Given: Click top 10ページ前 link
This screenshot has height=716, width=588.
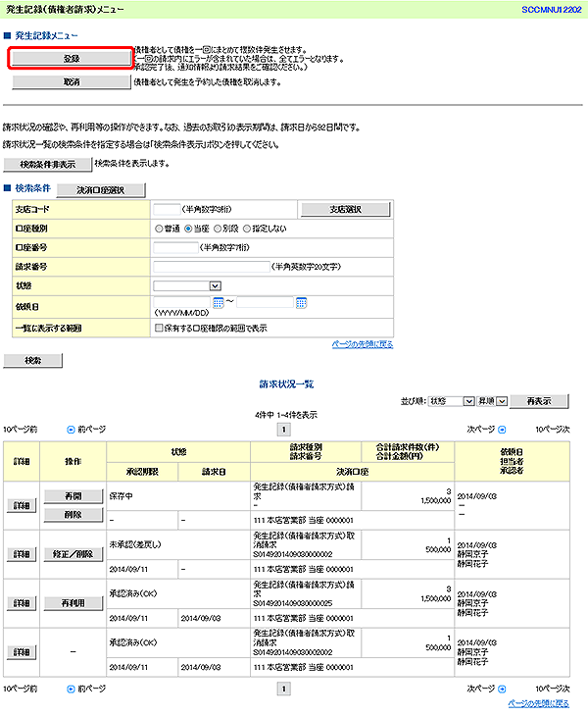Looking at the screenshot, I should (20, 430).
